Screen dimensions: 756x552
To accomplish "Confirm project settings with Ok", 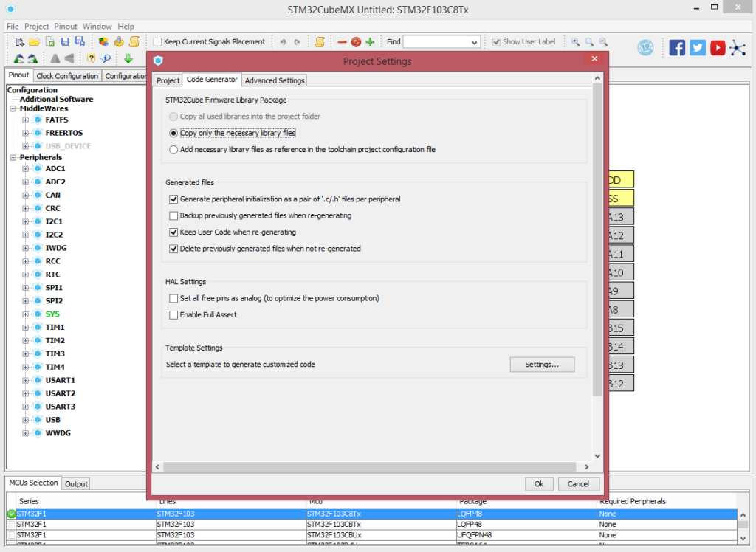I will pyautogui.click(x=538, y=484).
